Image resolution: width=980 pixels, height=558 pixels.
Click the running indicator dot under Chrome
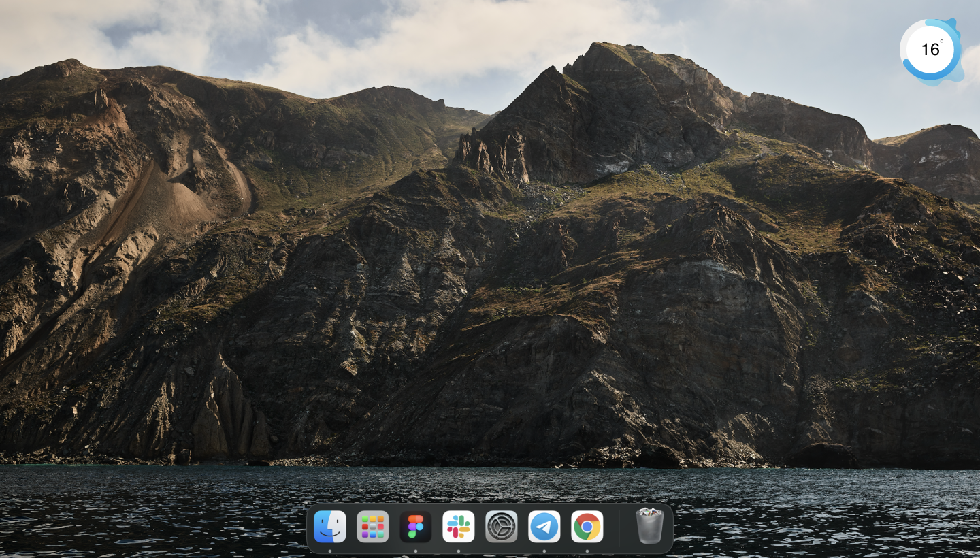(587, 551)
